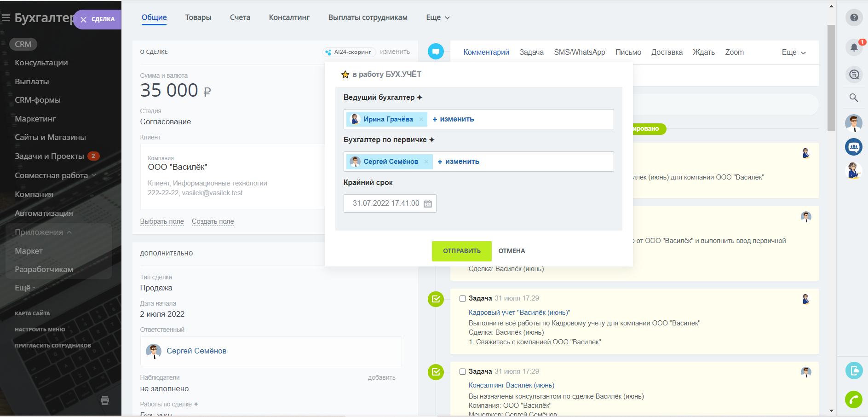This screenshot has height=417, width=868.
Task: Click the ОТПРАВИТЬ button
Action: 462,251
